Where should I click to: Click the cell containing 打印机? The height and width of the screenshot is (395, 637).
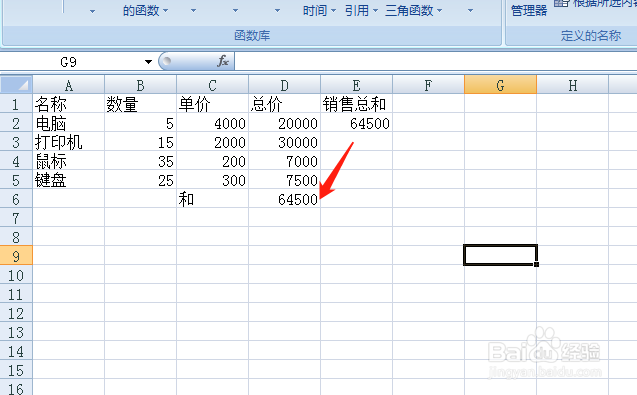click(x=69, y=142)
